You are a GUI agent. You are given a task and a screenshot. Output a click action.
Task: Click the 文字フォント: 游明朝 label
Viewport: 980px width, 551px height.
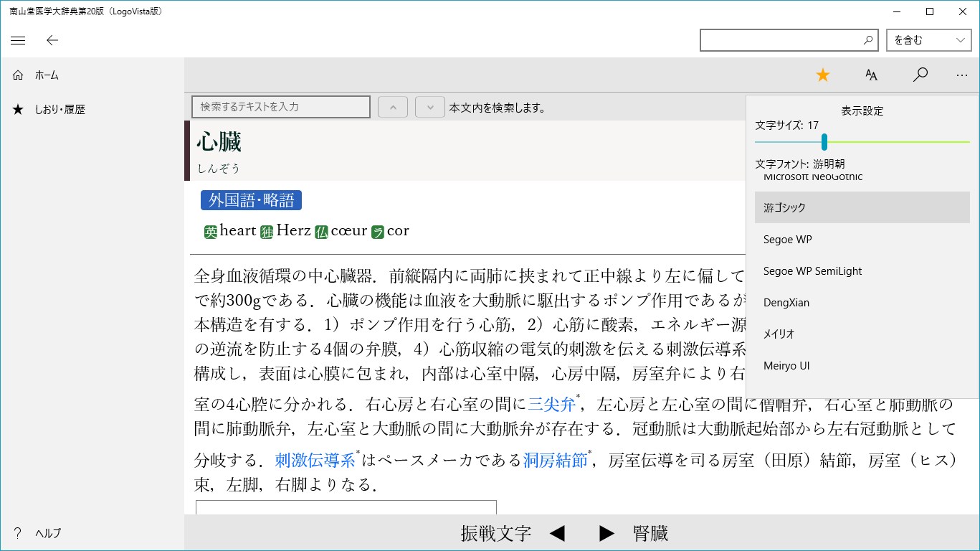pyautogui.click(x=800, y=164)
